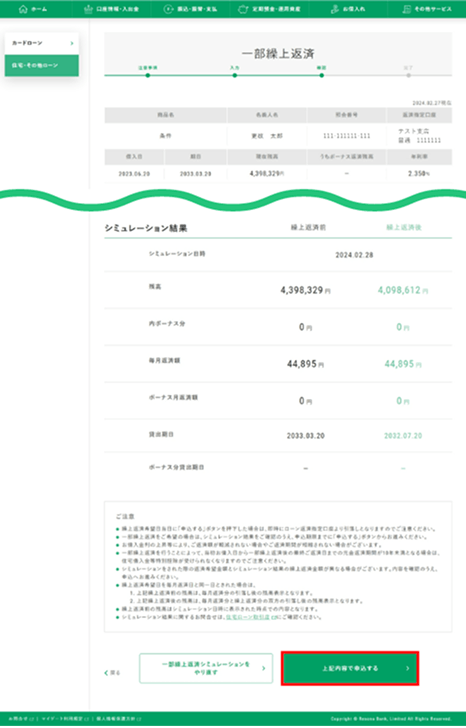Open お問合せ footer link
The width and height of the screenshot is (466, 728).
tap(21, 719)
